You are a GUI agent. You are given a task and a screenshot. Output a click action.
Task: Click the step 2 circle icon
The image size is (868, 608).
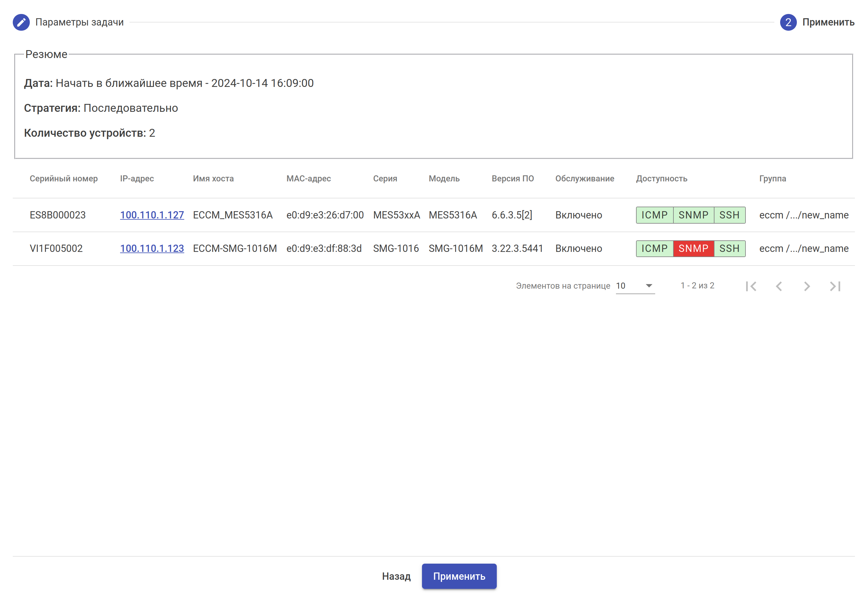pos(788,22)
